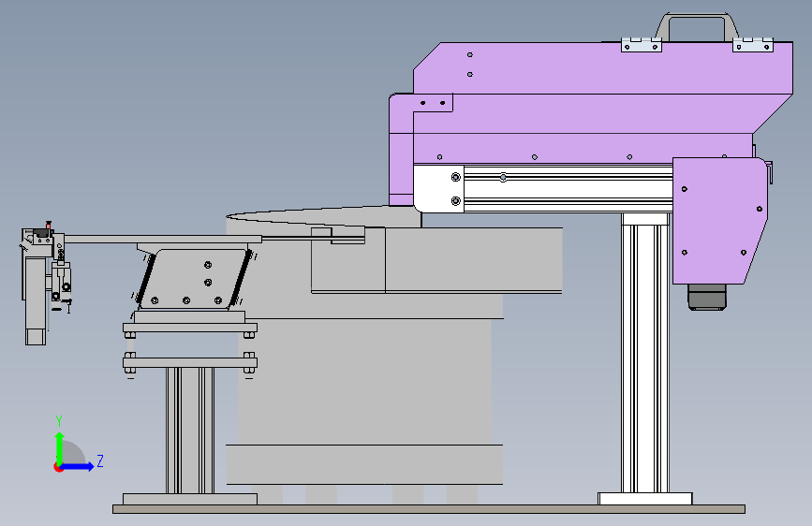Image resolution: width=812 pixels, height=526 pixels.
Task: Click the red X axis dot at the triad origin
Action: pos(57,467)
